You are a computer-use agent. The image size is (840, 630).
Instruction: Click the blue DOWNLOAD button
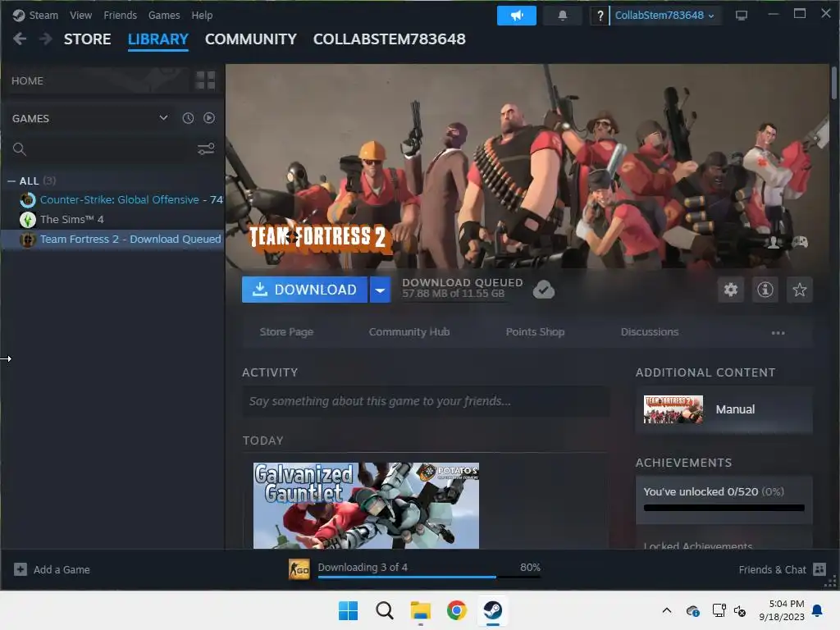click(305, 290)
